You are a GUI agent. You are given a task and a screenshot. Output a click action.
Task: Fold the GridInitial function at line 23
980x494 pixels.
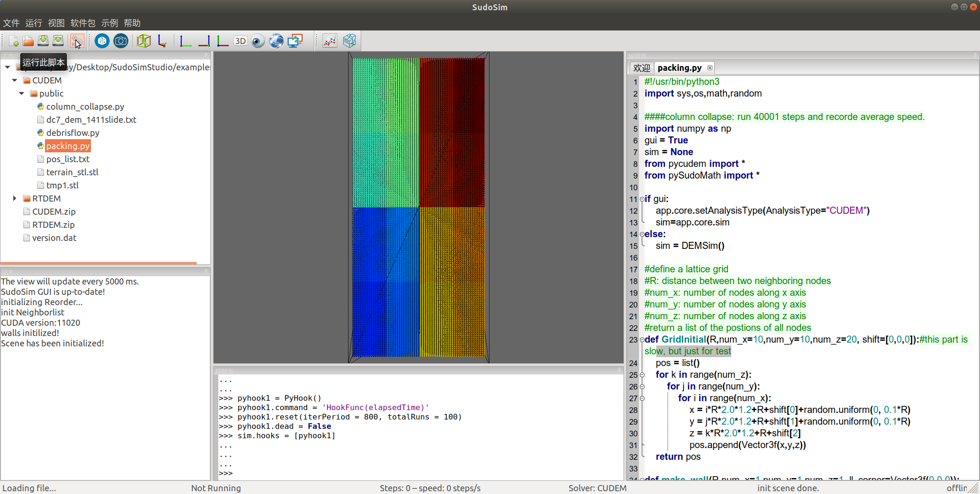pyautogui.click(x=642, y=340)
